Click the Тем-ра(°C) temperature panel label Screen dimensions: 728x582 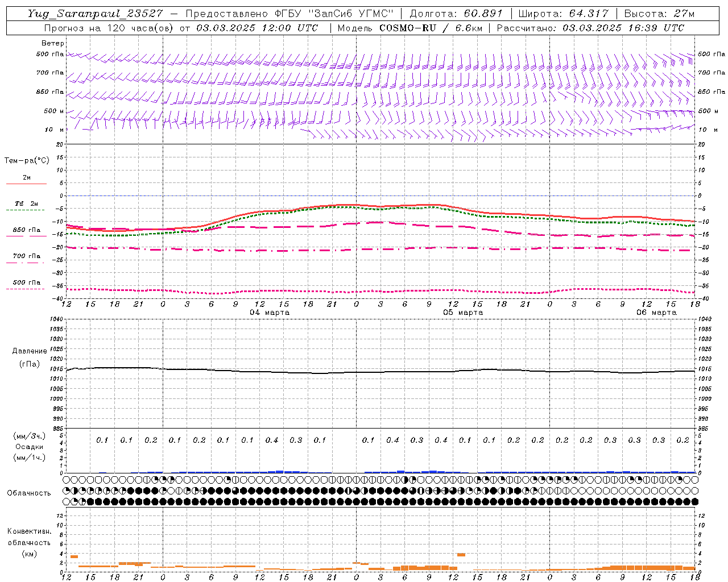pos(27,160)
